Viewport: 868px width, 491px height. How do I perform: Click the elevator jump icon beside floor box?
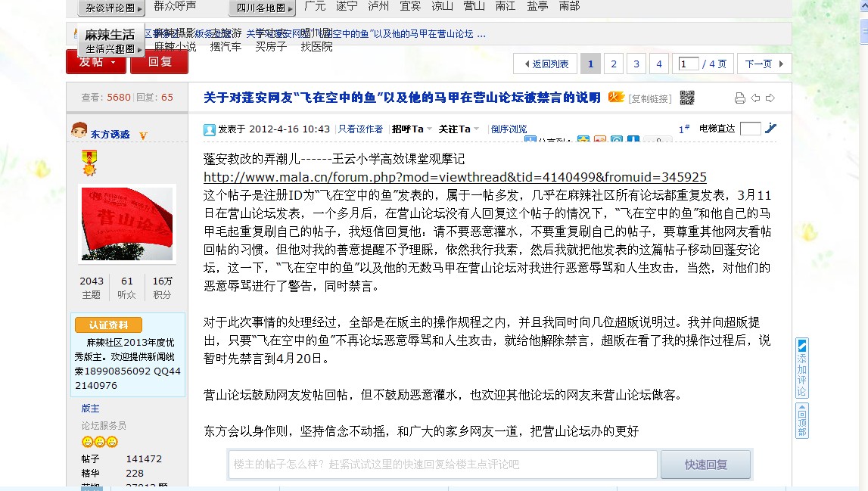click(770, 129)
